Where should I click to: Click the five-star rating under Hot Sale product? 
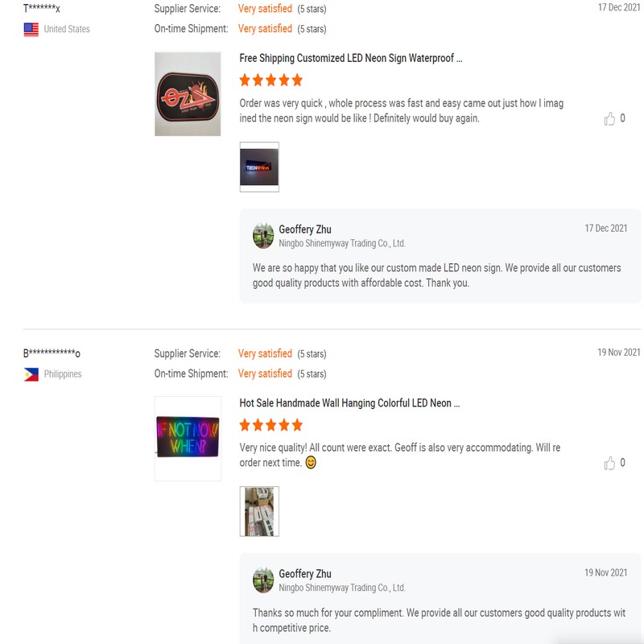click(x=271, y=425)
